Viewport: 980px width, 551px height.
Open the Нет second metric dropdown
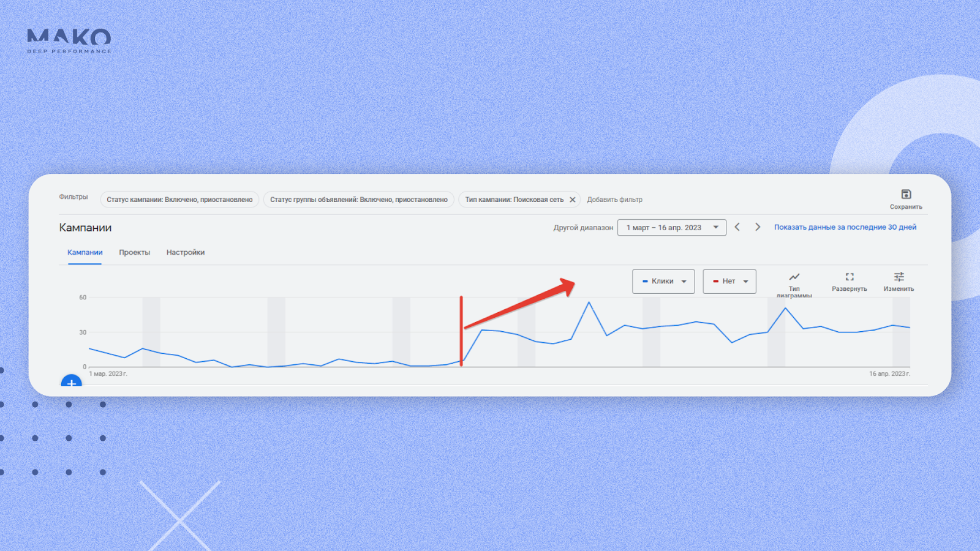click(x=729, y=281)
